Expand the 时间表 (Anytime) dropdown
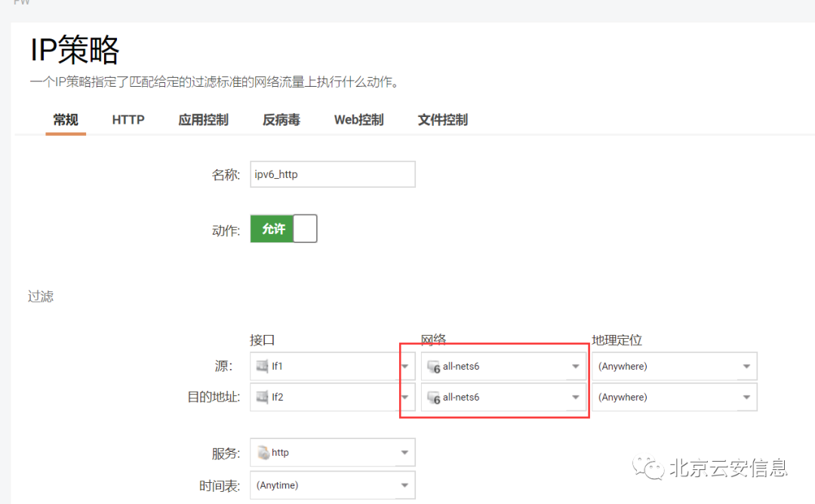The image size is (815, 504). [404, 485]
